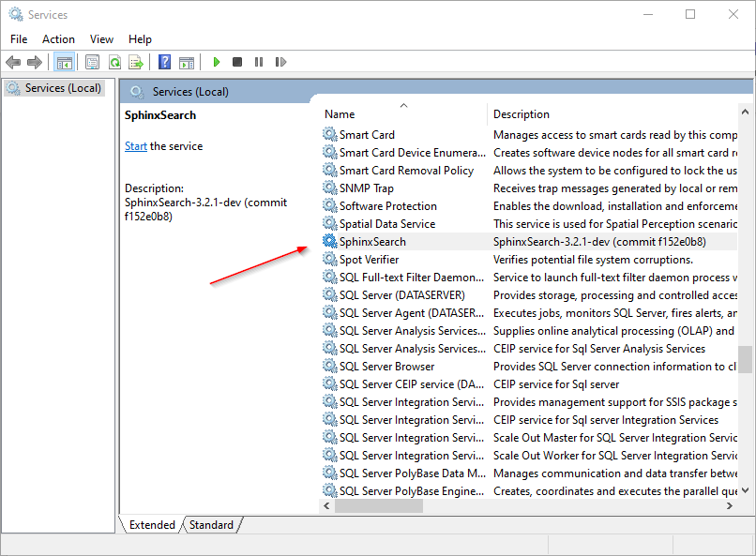Click horizontal scrollbar left arrow
Viewport: 756px width, 556px height.
(327, 506)
